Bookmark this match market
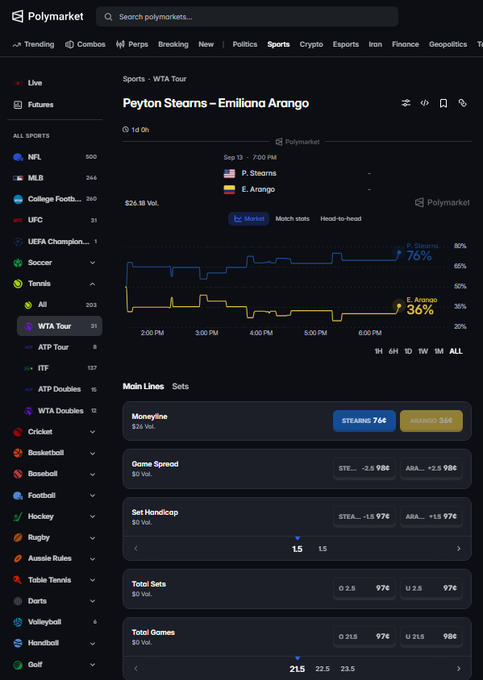483x680 pixels. pyautogui.click(x=443, y=103)
